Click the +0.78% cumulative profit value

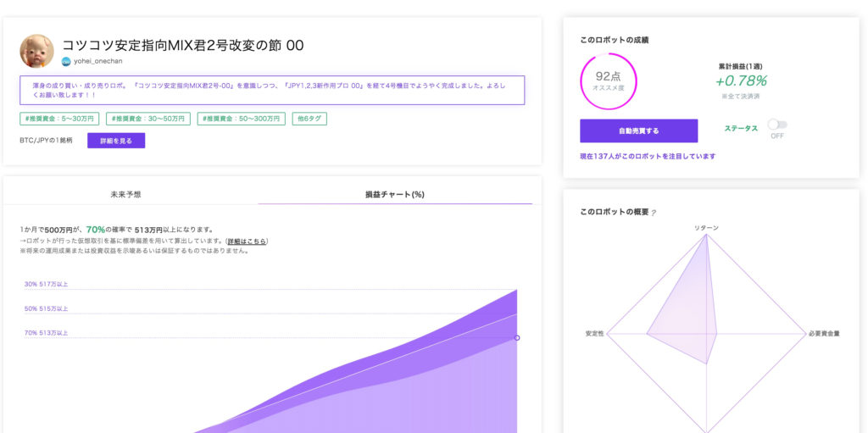741,80
